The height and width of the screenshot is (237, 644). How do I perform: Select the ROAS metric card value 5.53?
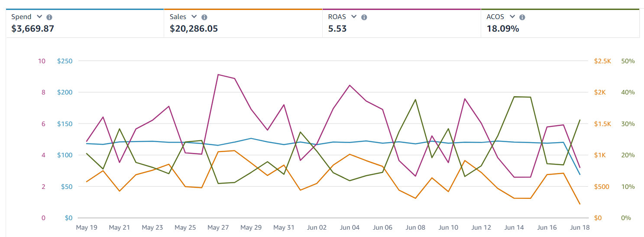coord(337,29)
